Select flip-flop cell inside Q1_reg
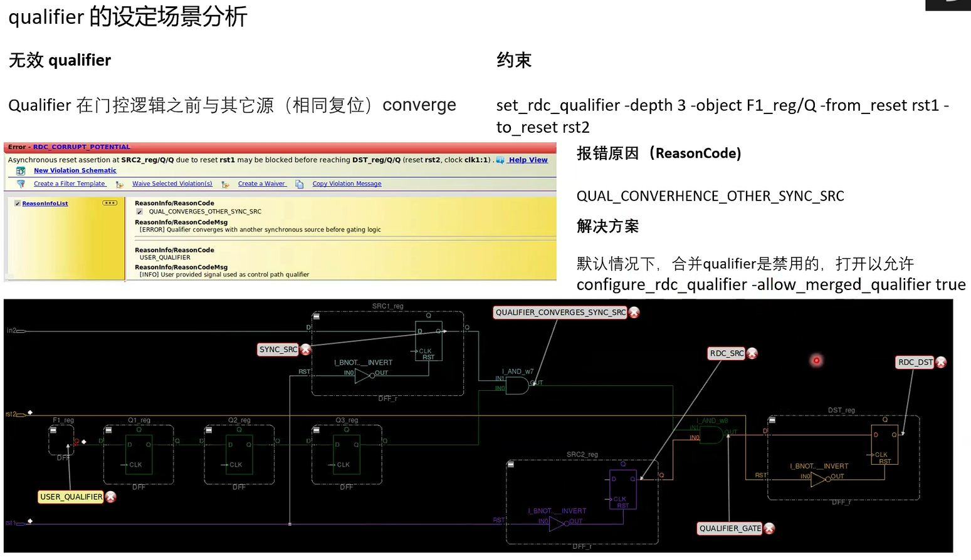971x560 pixels. (x=139, y=454)
